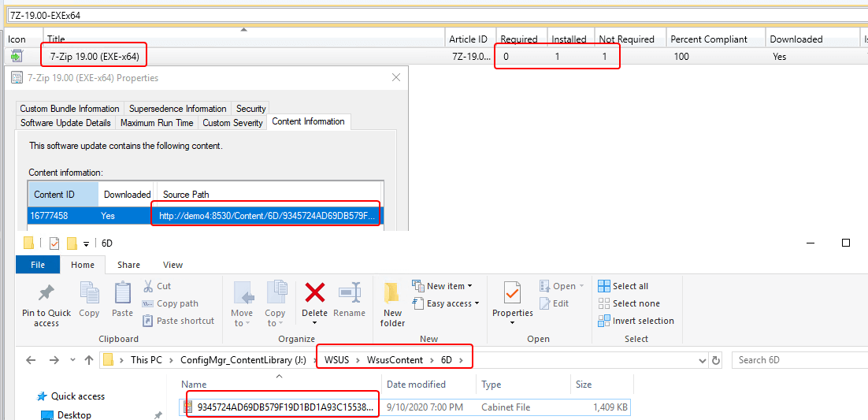The image size is (868, 420).
Task: Open the Security tab in Properties
Action: pos(251,109)
